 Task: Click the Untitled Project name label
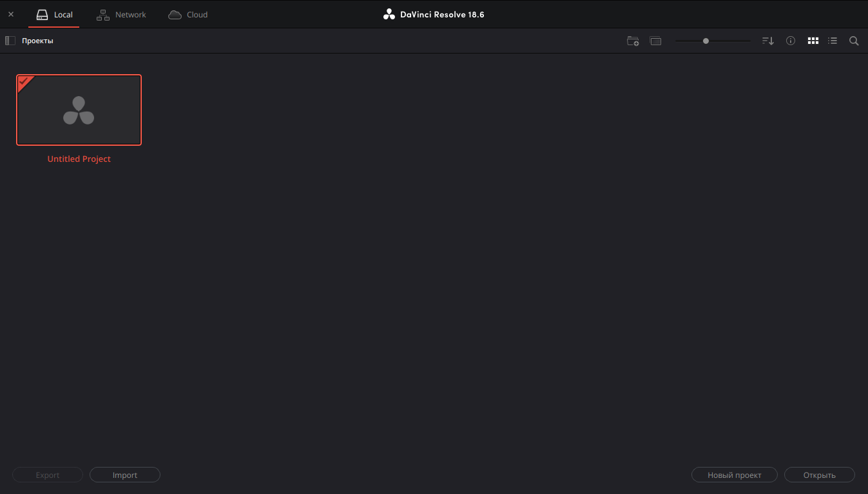tap(79, 159)
